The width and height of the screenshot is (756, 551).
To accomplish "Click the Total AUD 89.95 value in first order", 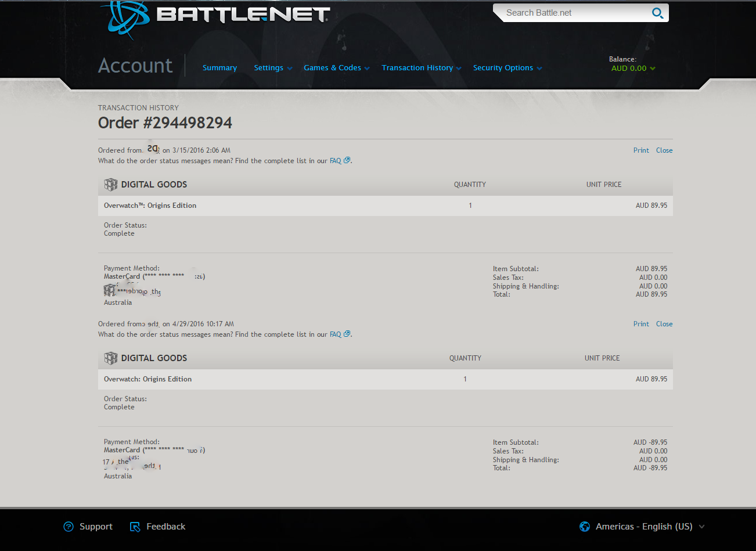I will tap(651, 294).
